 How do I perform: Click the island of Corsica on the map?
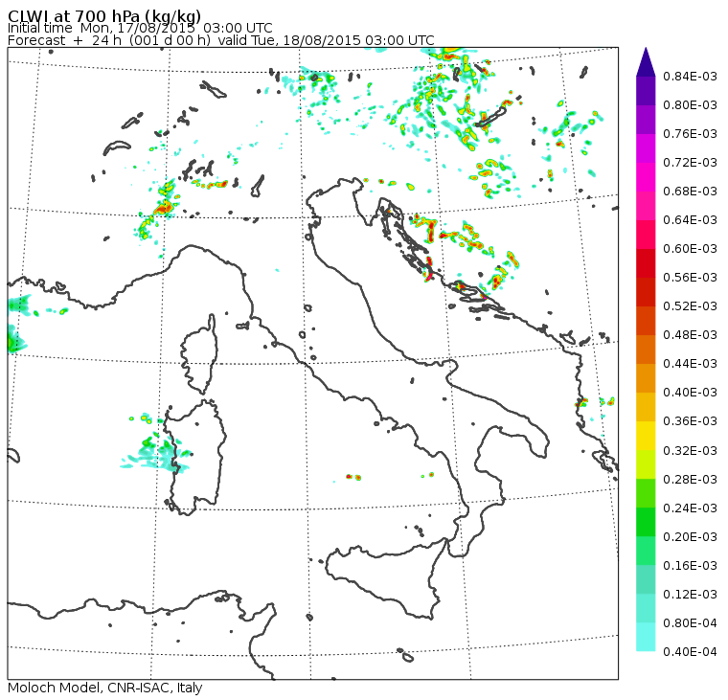(200, 353)
